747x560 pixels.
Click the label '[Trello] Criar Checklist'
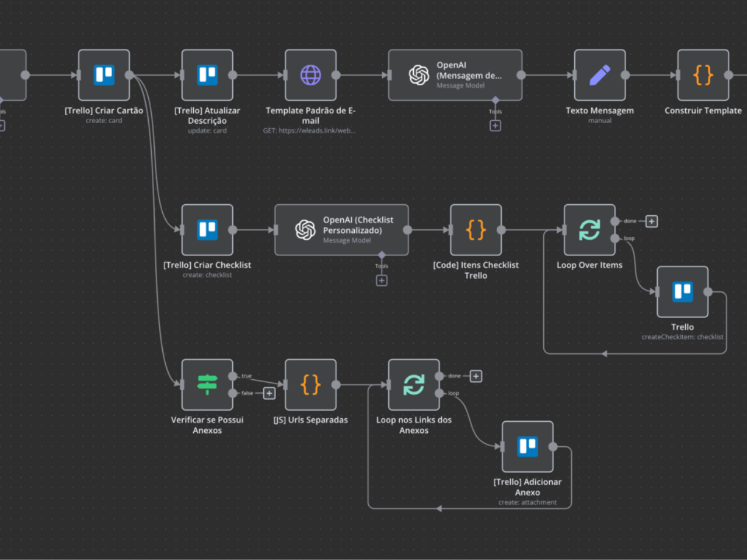pyautogui.click(x=207, y=265)
